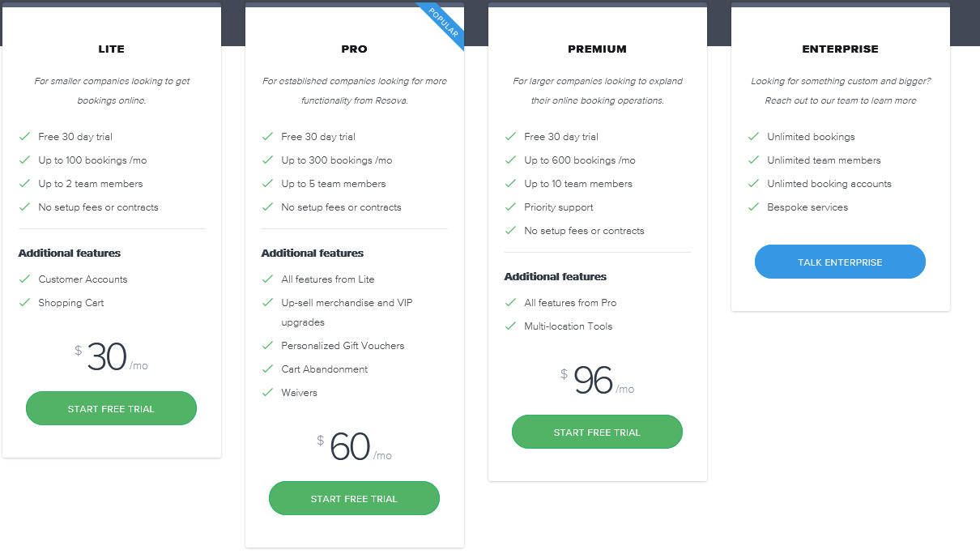The width and height of the screenshot is (980, 554).
Task: Click the checkmark beside 'Priority support' under PREMIUM
Action: [511, 207]
